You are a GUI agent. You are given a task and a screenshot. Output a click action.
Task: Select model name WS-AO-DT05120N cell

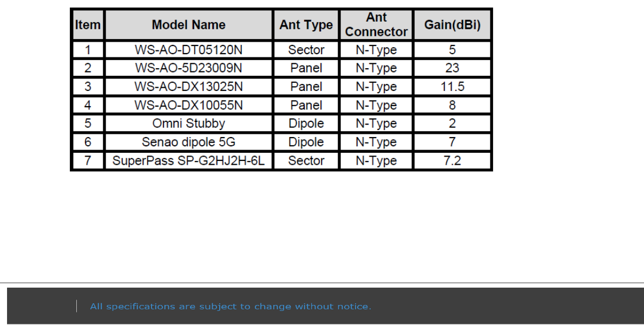(188, 50)
